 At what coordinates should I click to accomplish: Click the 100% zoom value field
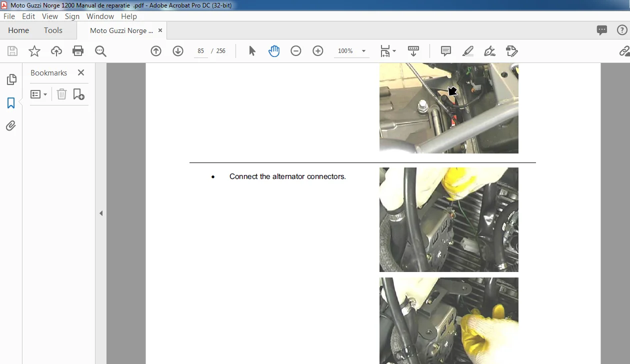pyautogui.click(x=345, y=51)
